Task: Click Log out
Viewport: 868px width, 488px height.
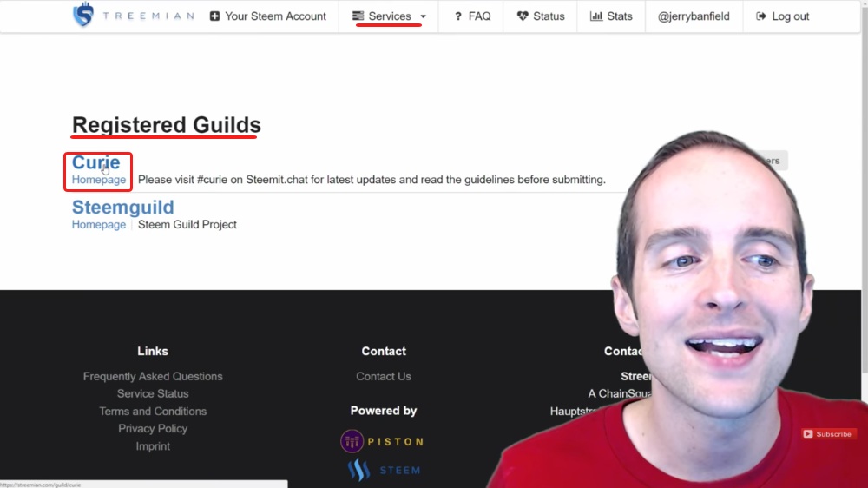Action: click(x=783, y=16)
